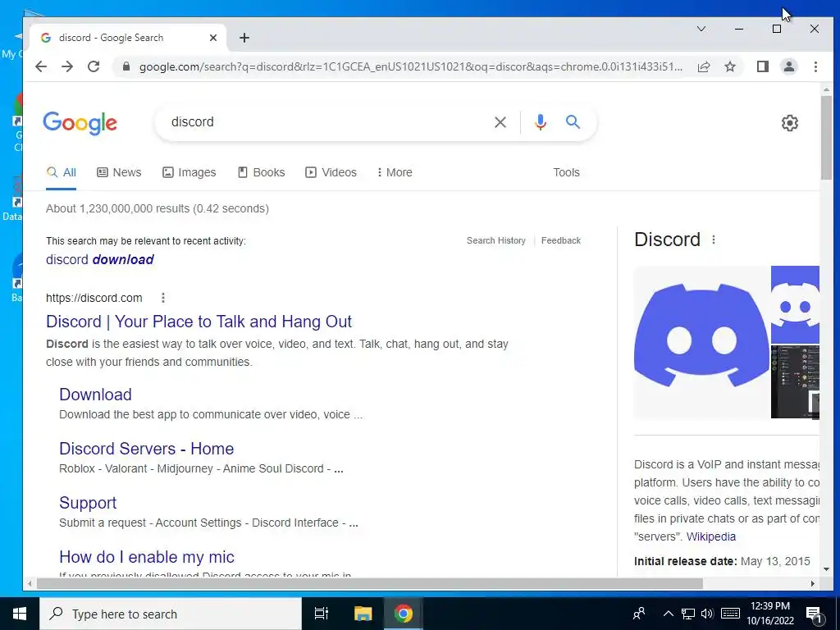Open Chrome's three-dot menu
The image size is (840, 630).
(x=815, y=66)
